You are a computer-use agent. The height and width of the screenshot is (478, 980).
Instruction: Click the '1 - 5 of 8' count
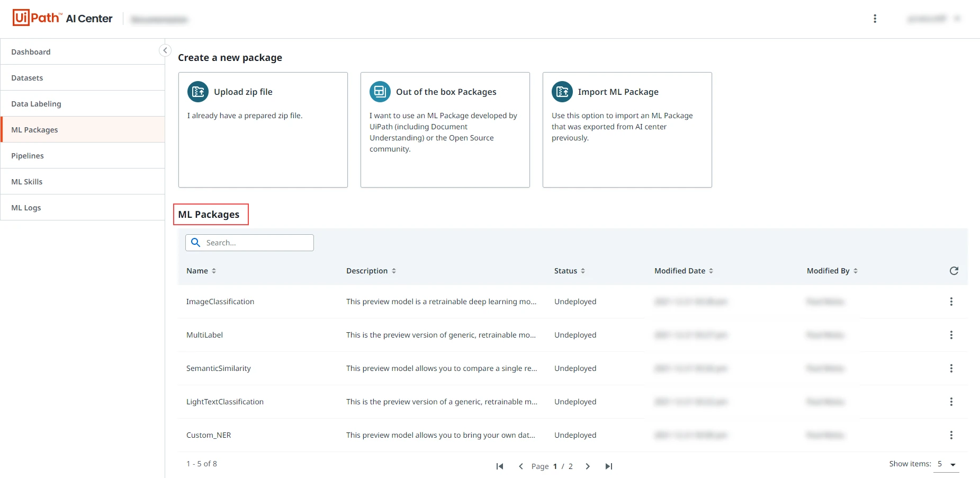point(202,464)
